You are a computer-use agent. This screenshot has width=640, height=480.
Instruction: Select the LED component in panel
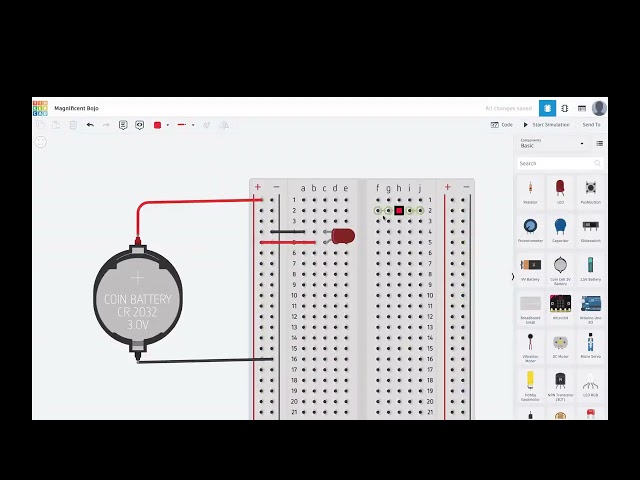(x=560, y=192)
